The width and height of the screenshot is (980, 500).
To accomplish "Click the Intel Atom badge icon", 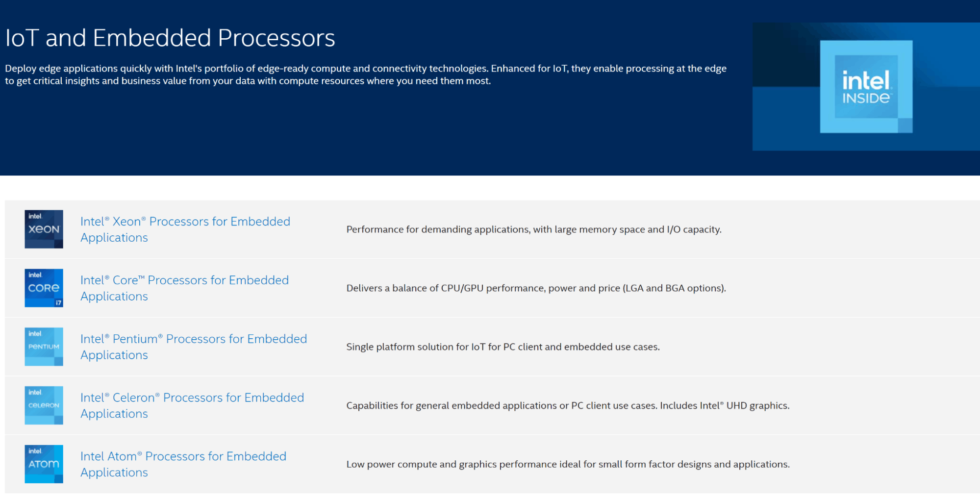I will [44, 464].
